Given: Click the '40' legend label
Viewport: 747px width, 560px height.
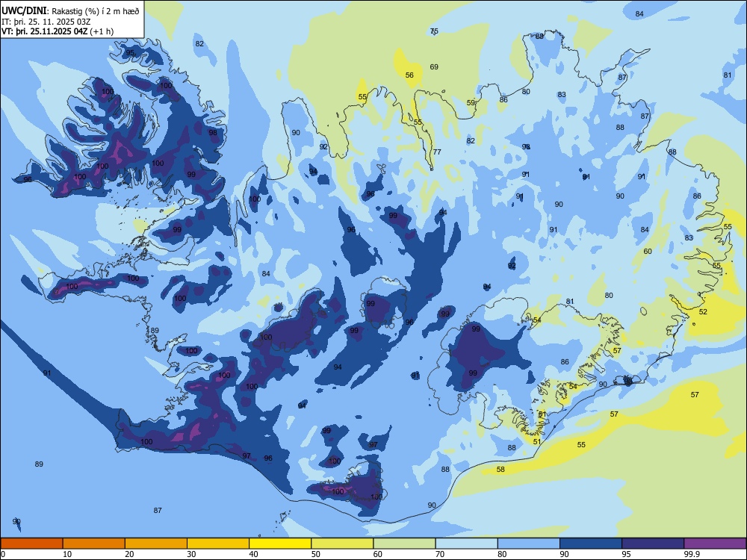Looking at the screenshot, I should (253, 554).
